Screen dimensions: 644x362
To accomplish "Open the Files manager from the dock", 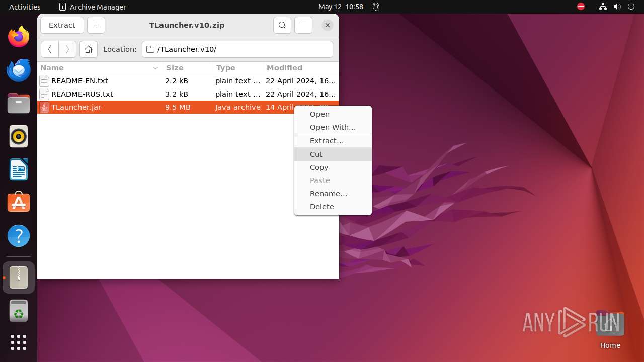I will 19,103.
